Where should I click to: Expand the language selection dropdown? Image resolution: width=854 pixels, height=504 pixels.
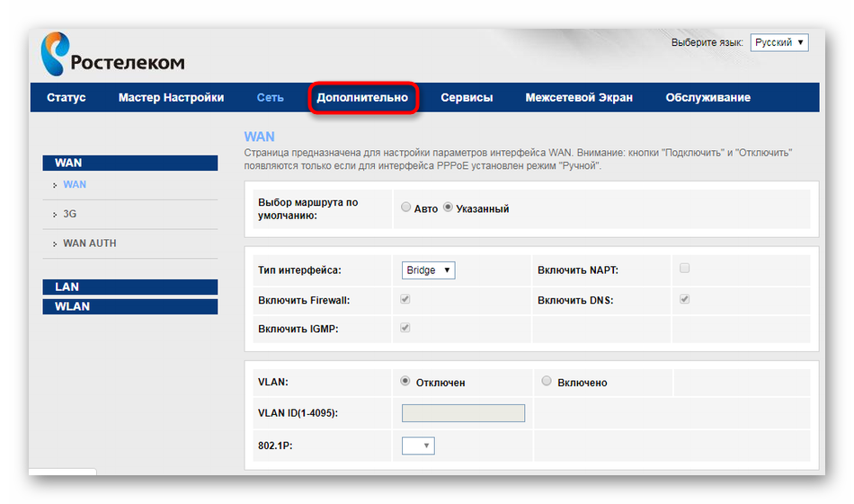(778, 43)
